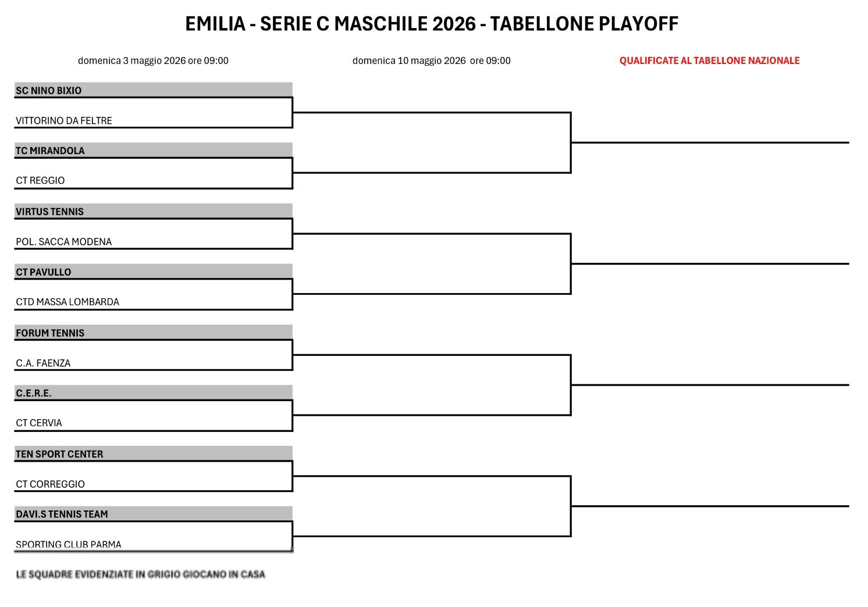Select CT CERVIA in the bracket
The height and width of the screenshot is (607, 868).
point(39,423)
